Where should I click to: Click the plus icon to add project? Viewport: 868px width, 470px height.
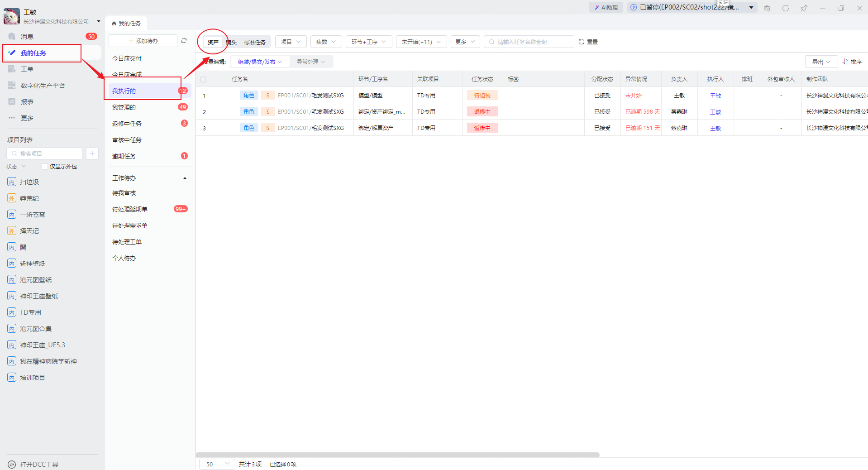coord(92,153)
